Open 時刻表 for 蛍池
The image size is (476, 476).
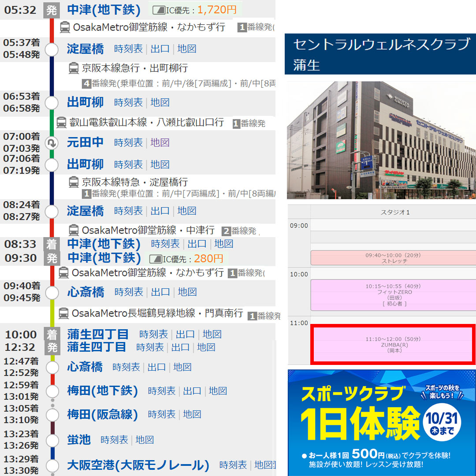(115, 440)
